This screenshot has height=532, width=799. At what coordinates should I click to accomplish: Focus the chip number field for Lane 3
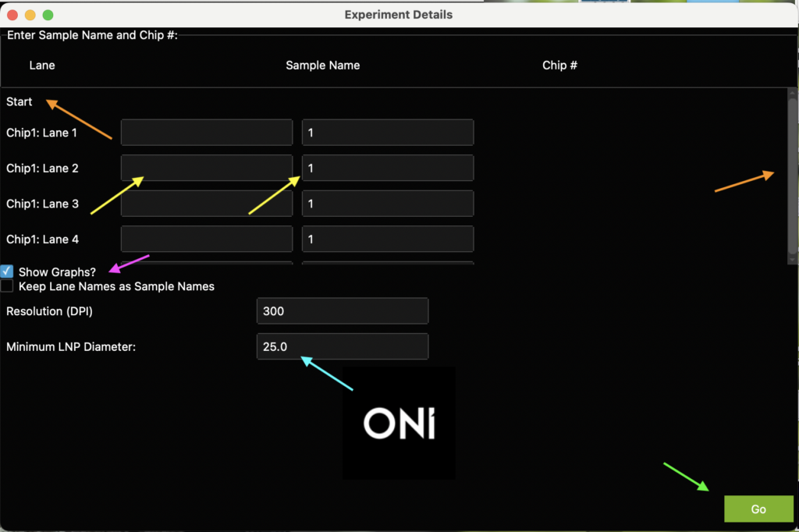387,204
